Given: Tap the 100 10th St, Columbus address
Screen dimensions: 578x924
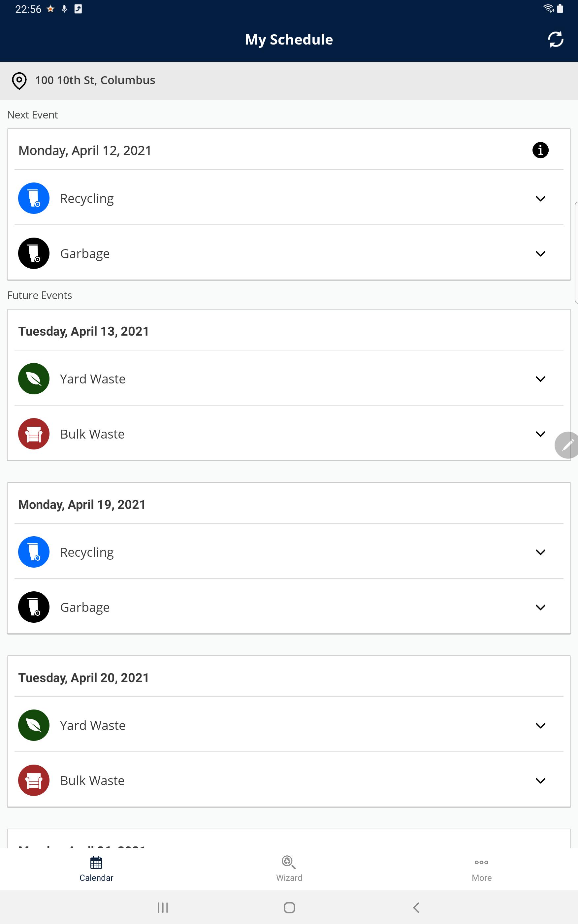Looking at the screenshot, I should [95, 80].
